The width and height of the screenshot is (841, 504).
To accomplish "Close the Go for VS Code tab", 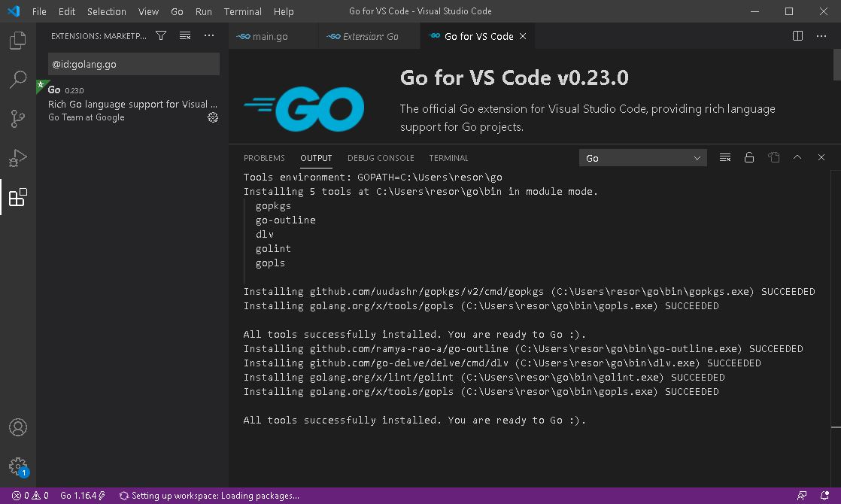I will click(522, 36).
